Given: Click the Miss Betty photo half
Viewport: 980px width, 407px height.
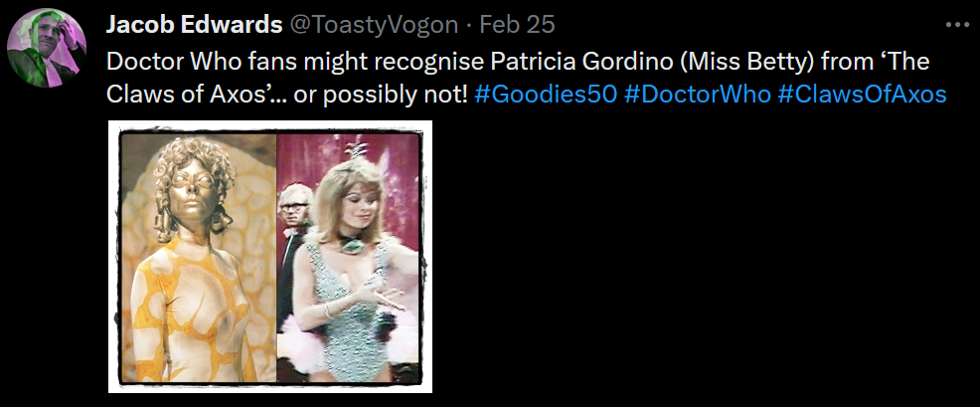Looking at the screenshot, I should tap(349, 258).
